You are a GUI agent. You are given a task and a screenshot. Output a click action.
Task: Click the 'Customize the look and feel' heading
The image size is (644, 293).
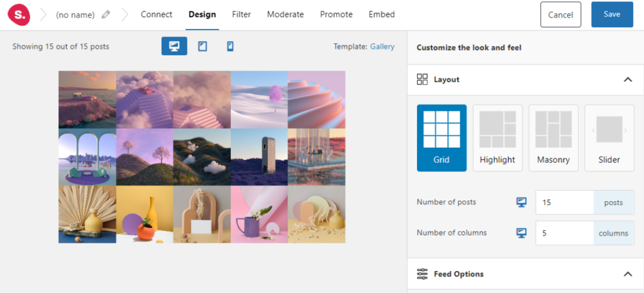tap(469, 48)
